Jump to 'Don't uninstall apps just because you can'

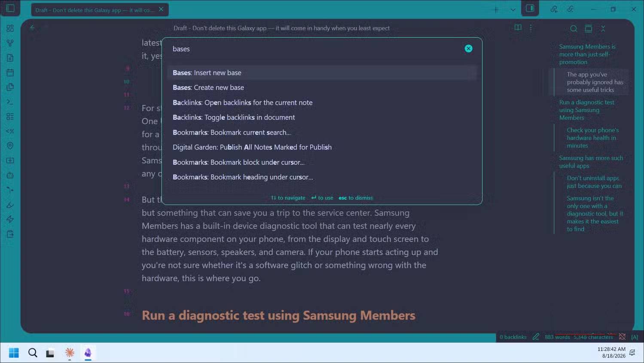click(594, 182)
